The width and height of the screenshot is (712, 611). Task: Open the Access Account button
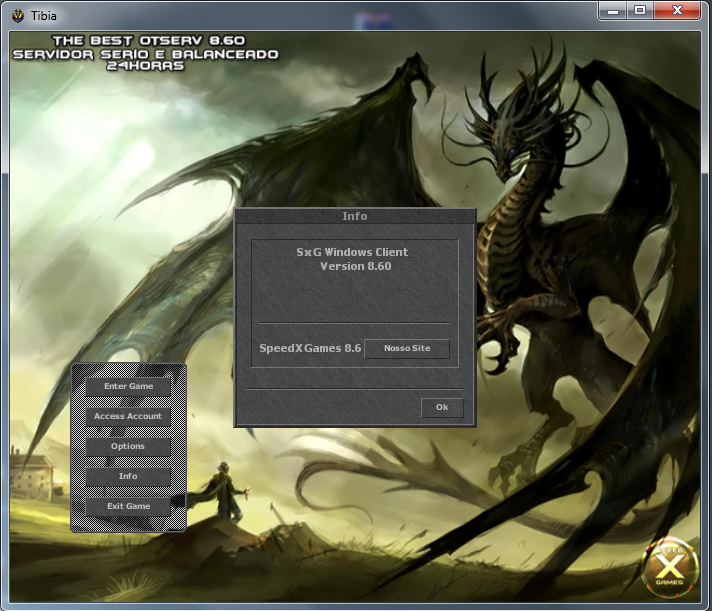[x=128, y=416]
